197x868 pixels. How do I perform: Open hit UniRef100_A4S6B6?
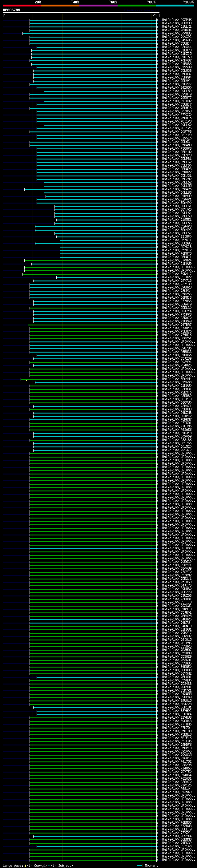(x=176, y=40)
